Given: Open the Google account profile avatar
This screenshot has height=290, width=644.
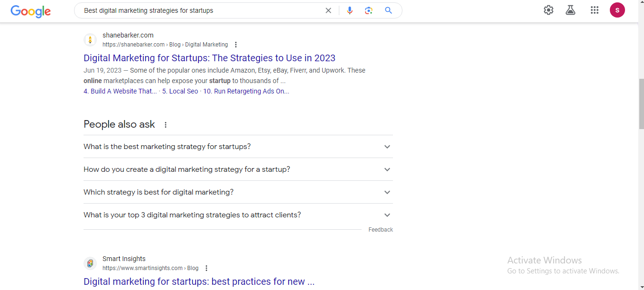Looking at the screenshot, I should pos(617,10).
